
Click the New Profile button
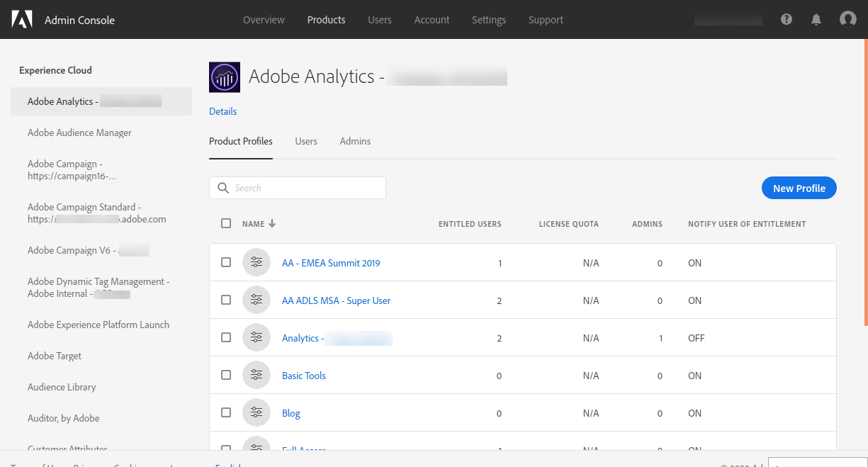(x=799, y=189)
